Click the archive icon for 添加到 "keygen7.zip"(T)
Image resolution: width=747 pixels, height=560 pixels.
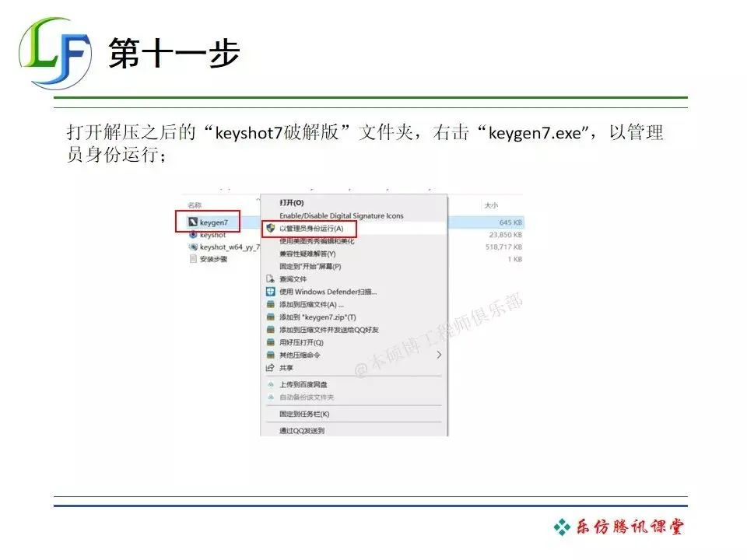pyautogui.click(x=271, y=317)
